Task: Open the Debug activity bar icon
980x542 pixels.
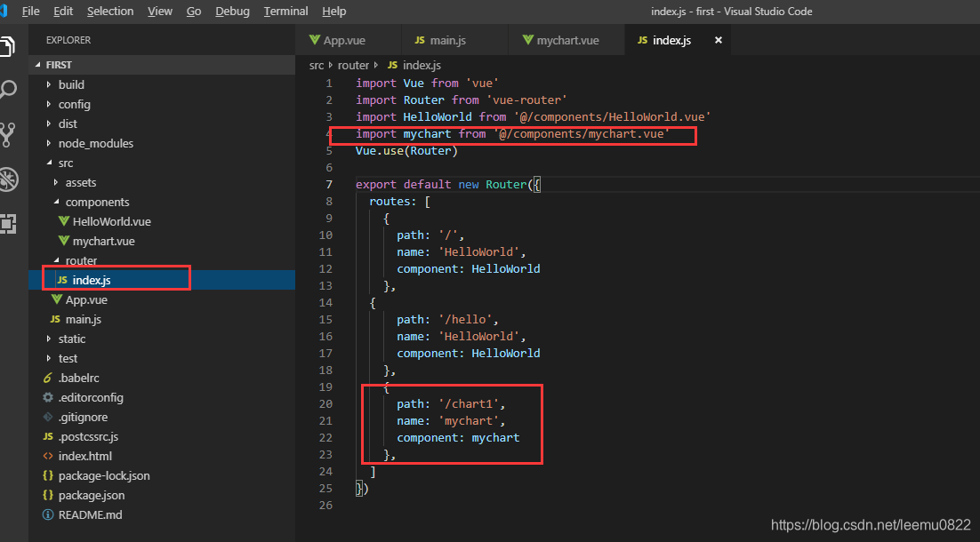Action: (8, 179)
